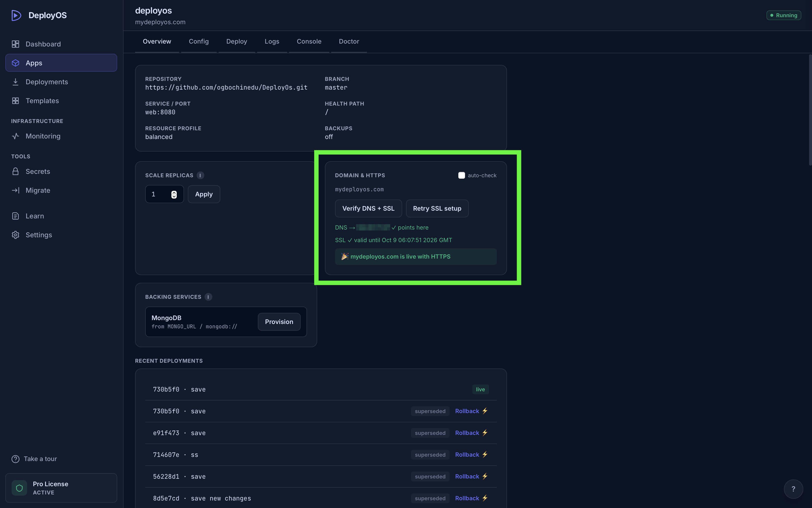Viewport: 812px width, 508px height.
Task: Click 'mydeployos.com is live with HTTPS' banner
Action: tap(416, 257)
